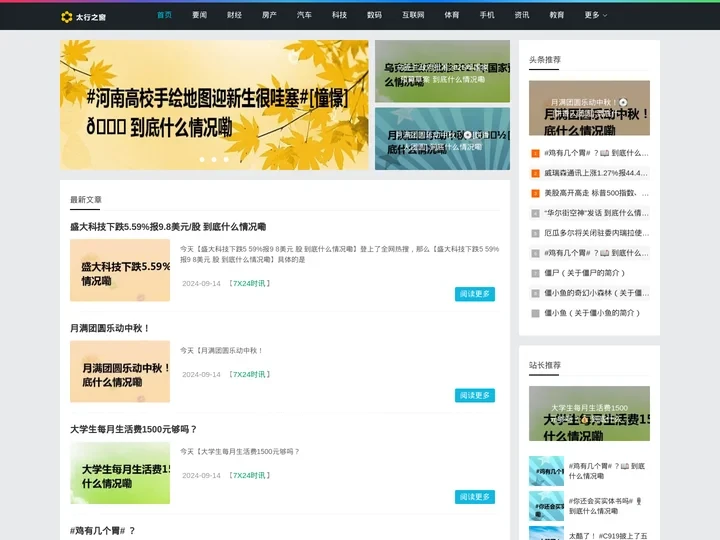
Task: Open the #鸡有几个胃# ？ article heading
Action: (x=102, y=531)
